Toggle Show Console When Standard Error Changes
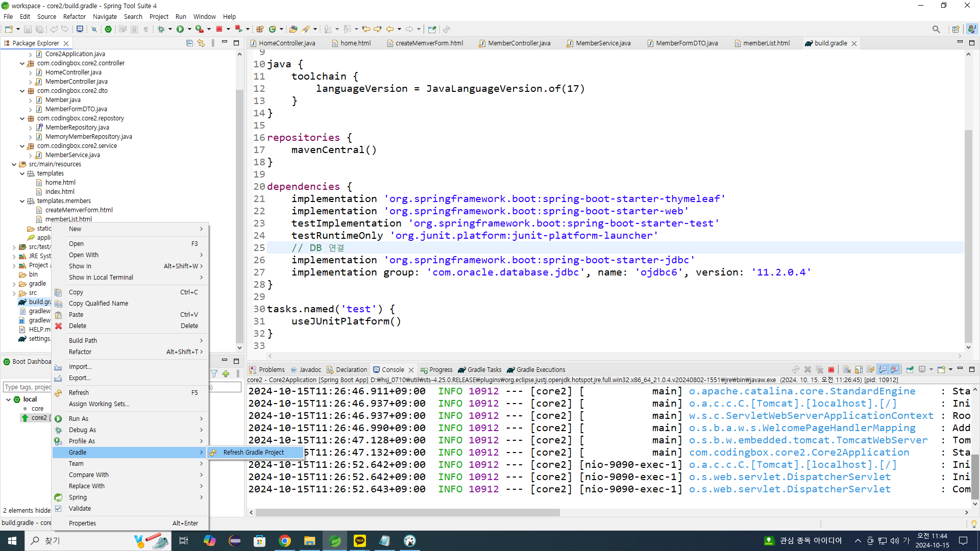Screen dimensions: 980x551 point(894,369)
